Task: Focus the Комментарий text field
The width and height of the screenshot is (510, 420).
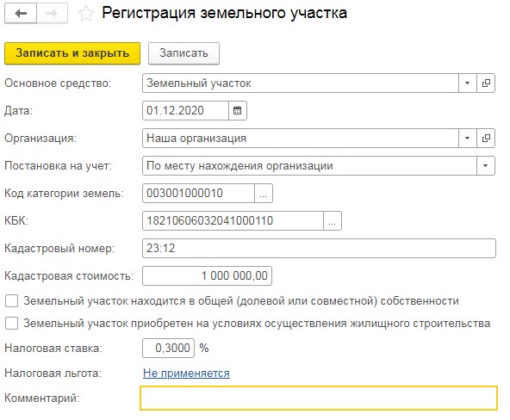Action: click(x=319, y=398)
